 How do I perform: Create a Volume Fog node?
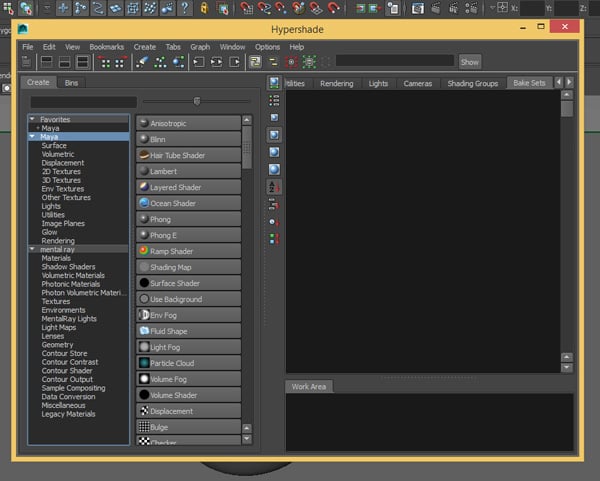click(x=188, y=379)
